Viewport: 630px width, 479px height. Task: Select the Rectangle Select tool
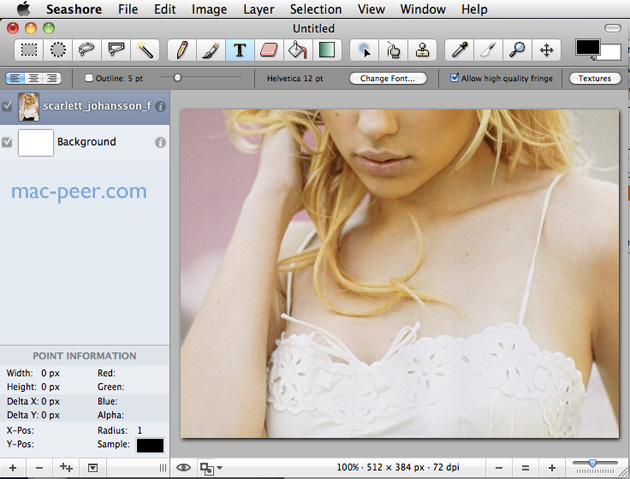tap(32, 49)
